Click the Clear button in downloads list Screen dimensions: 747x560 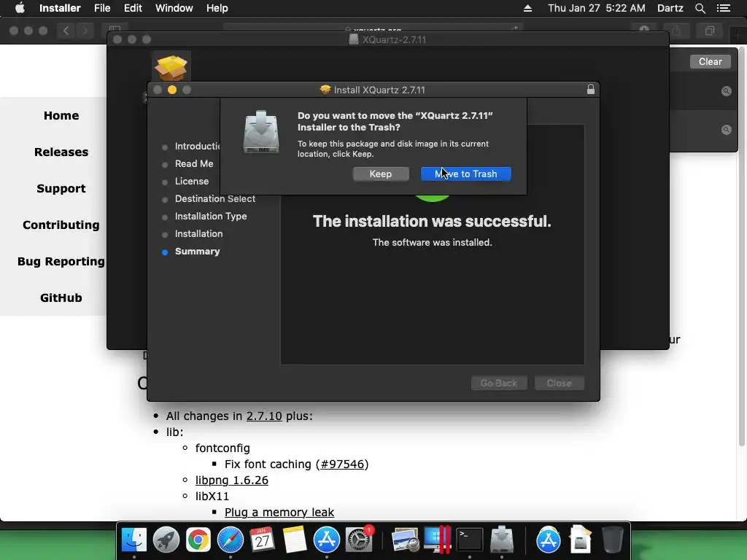(710, 61)
